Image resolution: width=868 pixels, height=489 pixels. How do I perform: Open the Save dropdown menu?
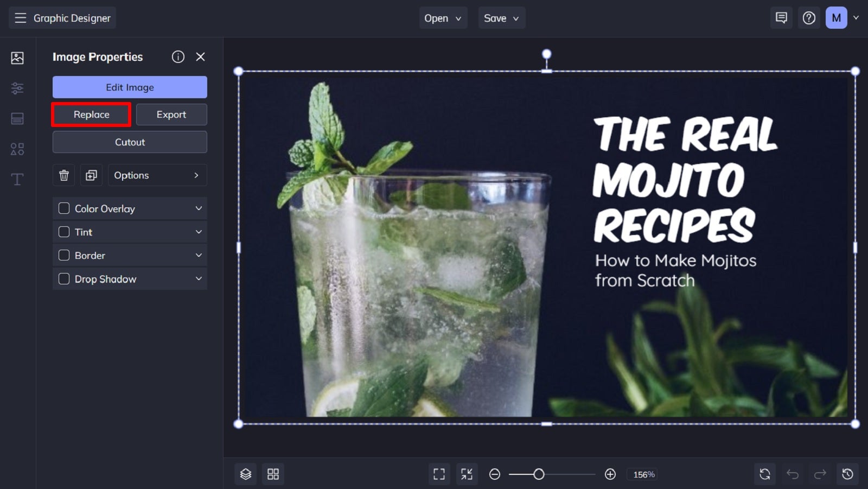501,17
